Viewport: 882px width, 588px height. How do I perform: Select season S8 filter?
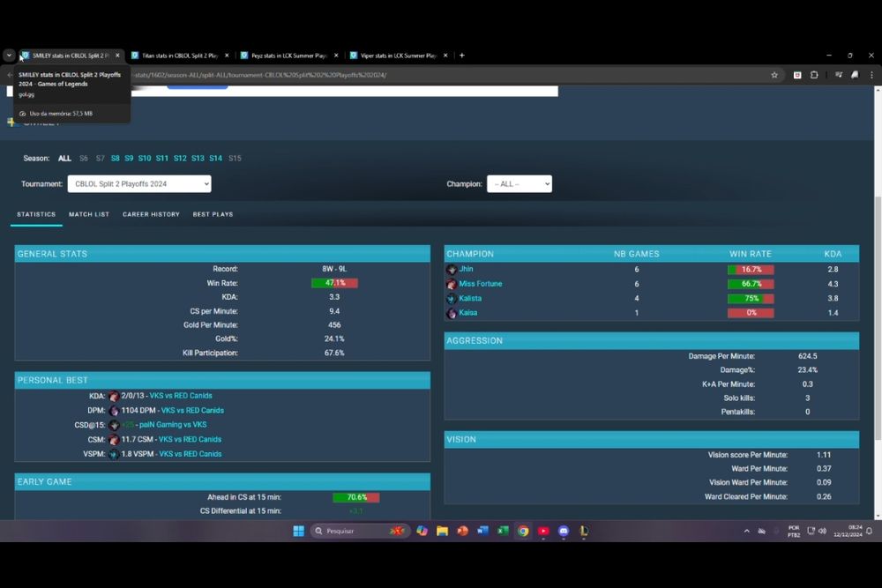(115, 159)
